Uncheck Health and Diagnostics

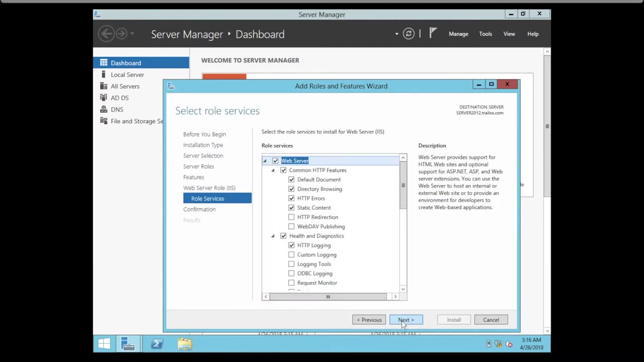283,236
